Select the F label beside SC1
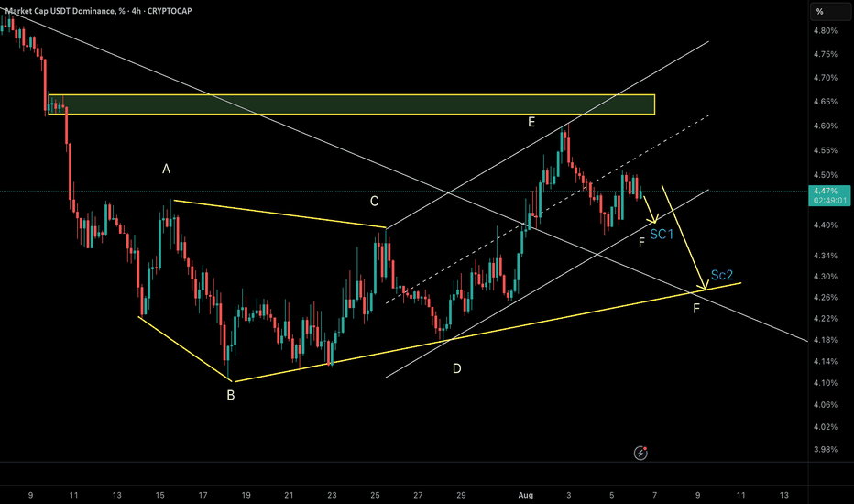This screenshot has width=854, height=504. [x=641, y=241]
